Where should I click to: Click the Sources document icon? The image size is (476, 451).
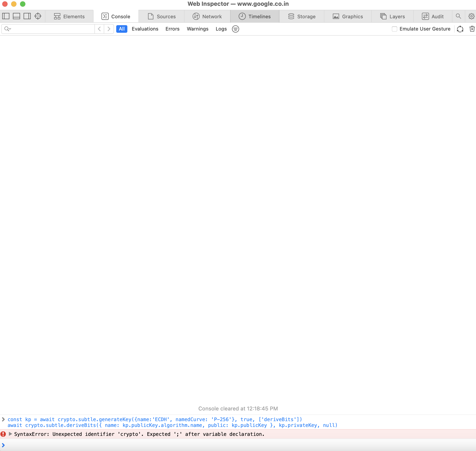click(151, 16)
